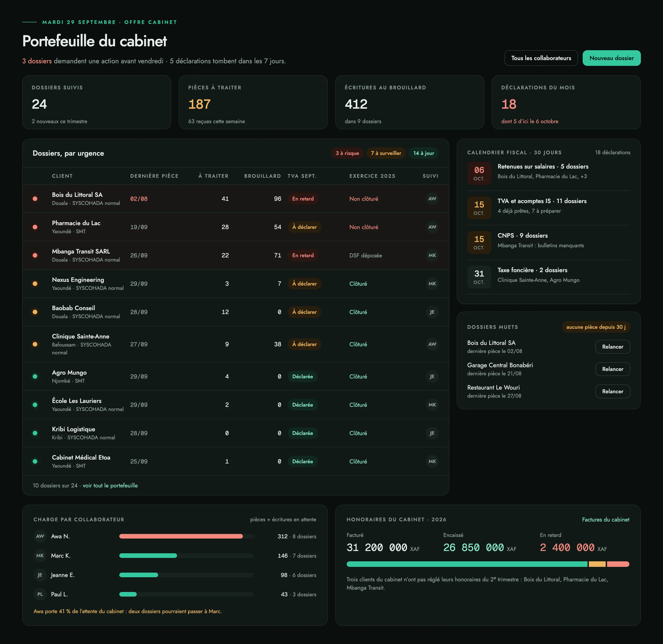Click the Déclarée badge for École Les Lauriers
The height and width of the screenshot is (644, 663).
[302, 405]
